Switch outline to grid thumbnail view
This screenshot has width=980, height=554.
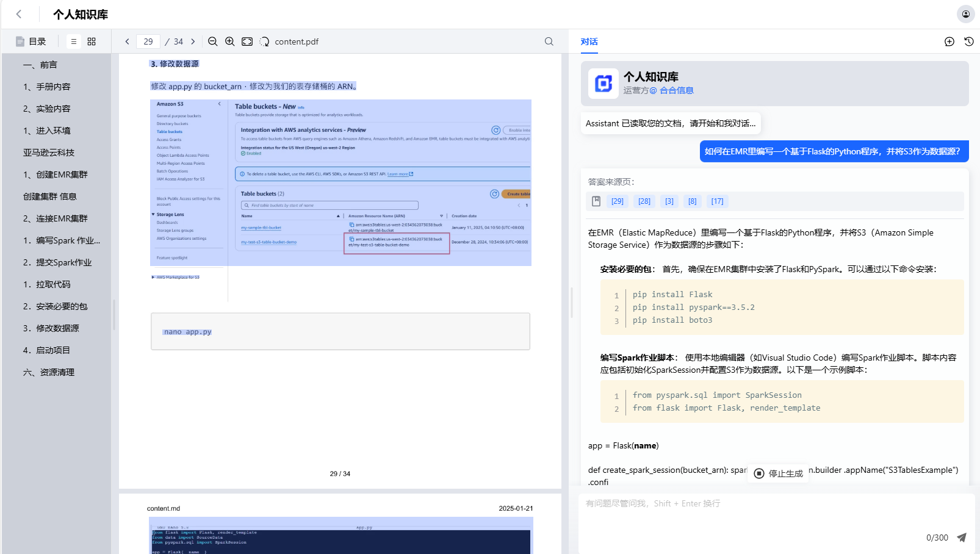(92, 41)
